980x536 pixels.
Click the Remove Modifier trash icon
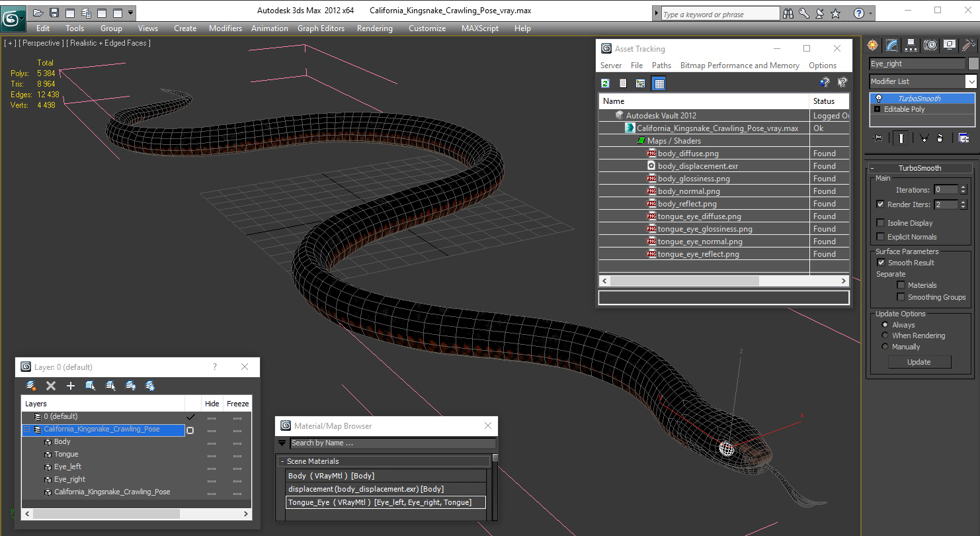(940, 138)
